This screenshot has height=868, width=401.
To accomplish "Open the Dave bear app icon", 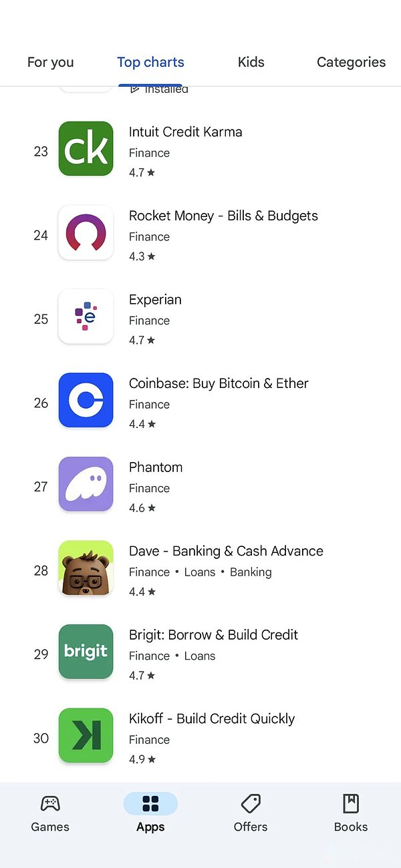I will (86, 568).
